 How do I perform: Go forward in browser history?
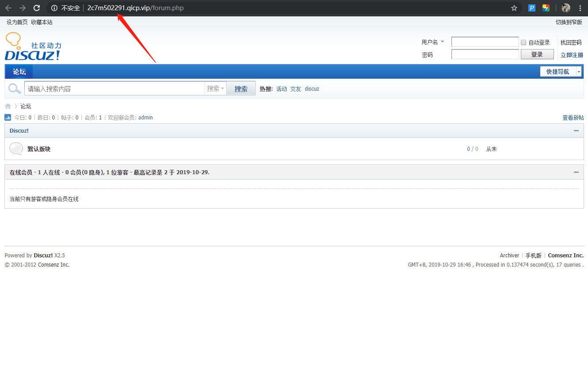(23, 8)
